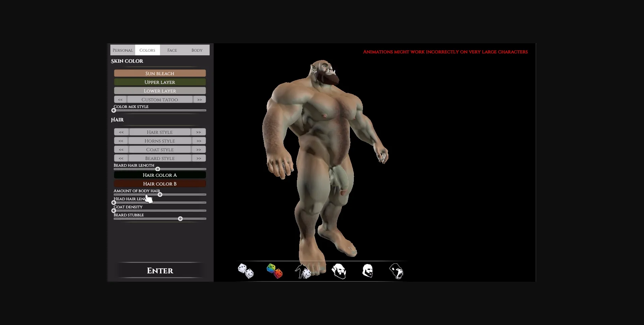Randomize colors using the colored dice icon
This screenshot has width=644, height=325.
tap(274, 271)
